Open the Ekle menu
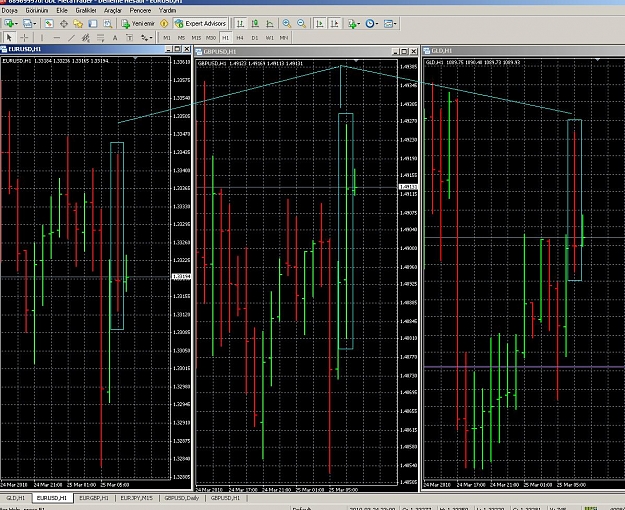625x510 pixels. pyautogui.click(x=62, y=11)
